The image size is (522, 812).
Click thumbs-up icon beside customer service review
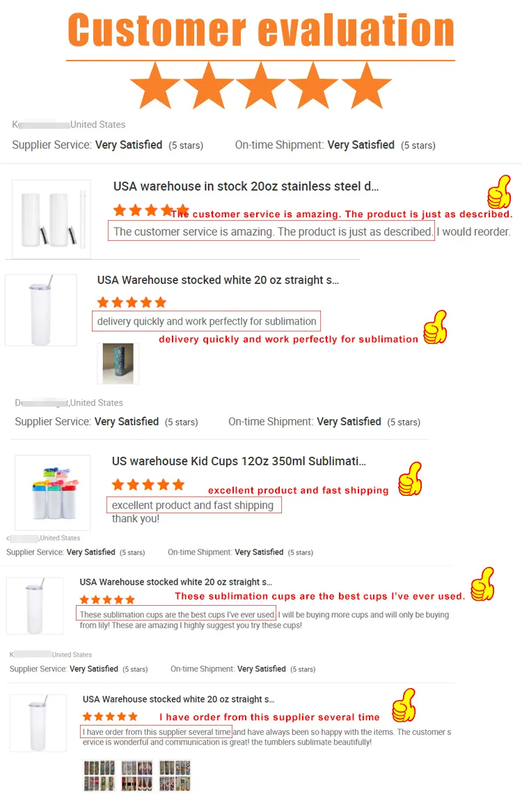coord(499,192)
